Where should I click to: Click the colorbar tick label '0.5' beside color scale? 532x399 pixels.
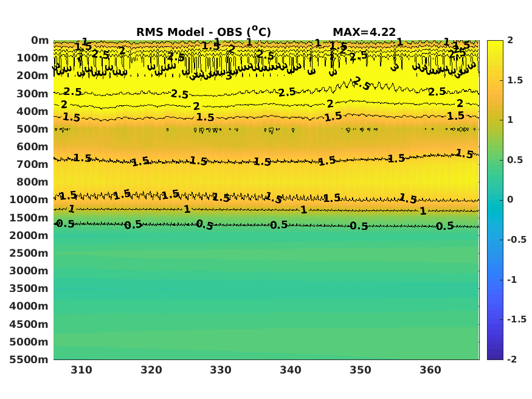coord(515,160)
